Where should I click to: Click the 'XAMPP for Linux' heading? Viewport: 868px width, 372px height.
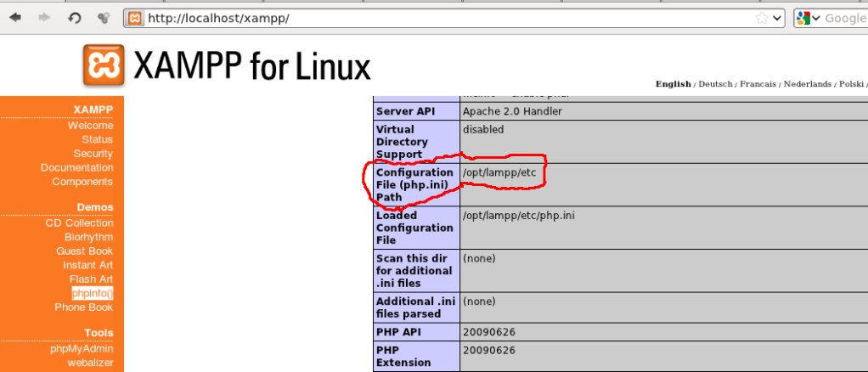click(x=252, y=65)
